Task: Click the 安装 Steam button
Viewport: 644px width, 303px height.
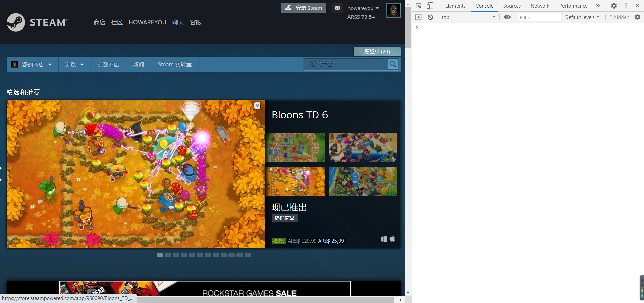Action: [303, 8]
